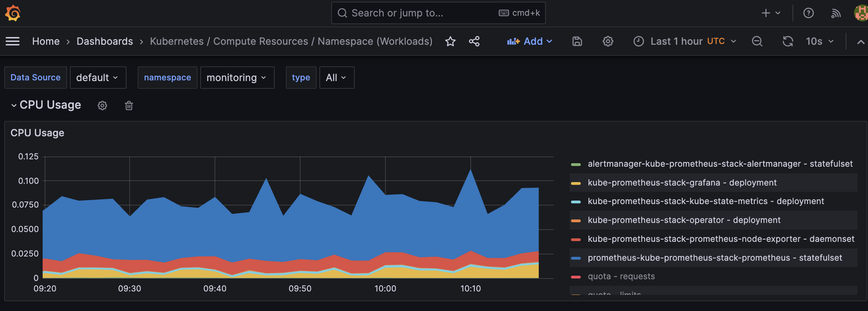Screen dimensions: 868x311
Task: Go to Dashboards breadcrumb
Action: 105,41
